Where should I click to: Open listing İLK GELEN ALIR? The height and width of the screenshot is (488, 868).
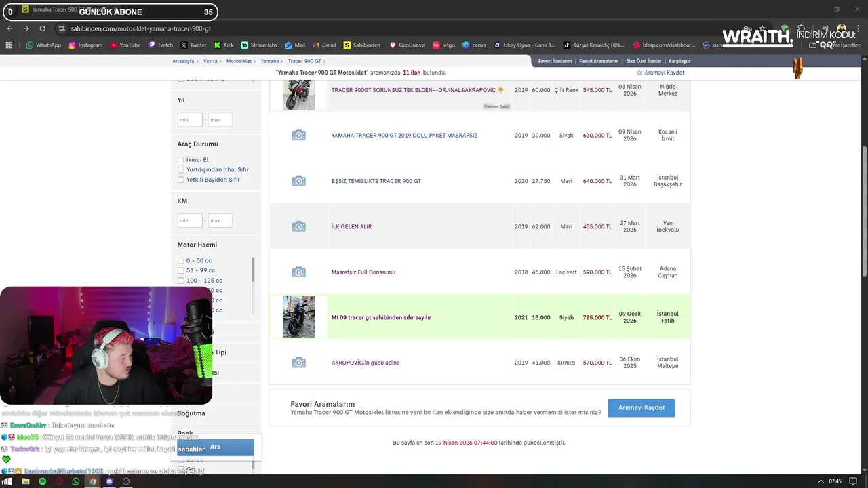pyautogui.click(x=351, y=226)
